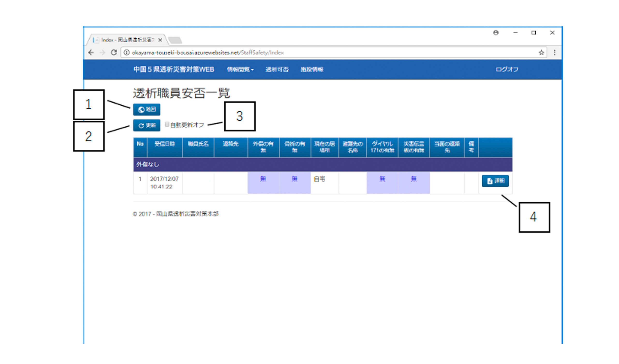The height and width of the screenshot is (364, 619).
Task: Bookmark the page with star icon
Action: point(541,52)
